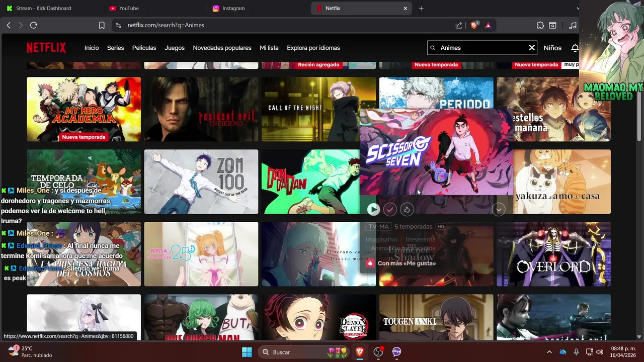Close the Netflix browser tab

406,8
